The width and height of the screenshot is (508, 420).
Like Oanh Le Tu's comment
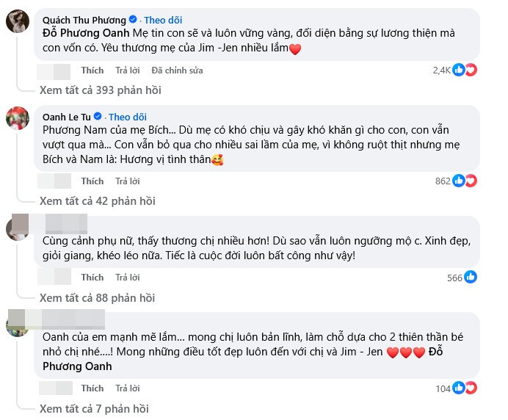pyautogui.click(x=92, y=181)
